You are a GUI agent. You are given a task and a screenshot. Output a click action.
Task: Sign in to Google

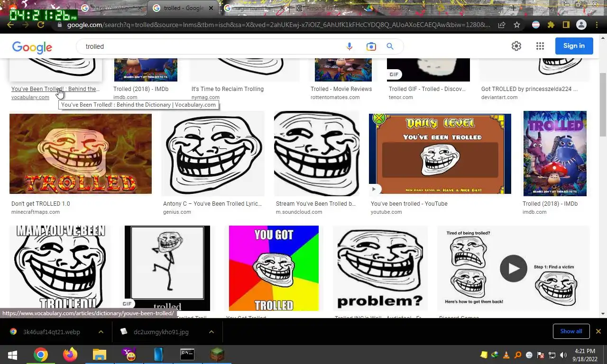(574, 46)
